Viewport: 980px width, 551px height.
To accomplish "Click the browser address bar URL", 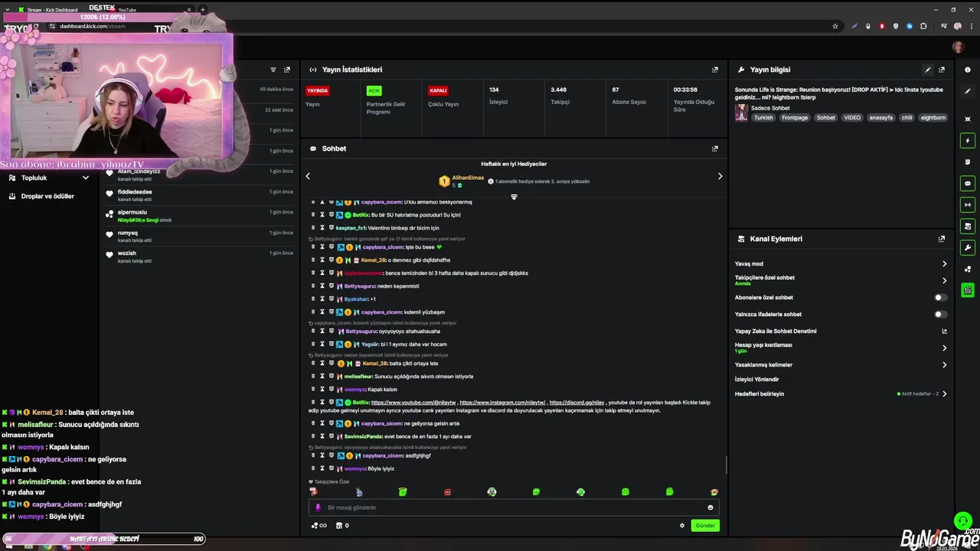I will pos(93,26).
